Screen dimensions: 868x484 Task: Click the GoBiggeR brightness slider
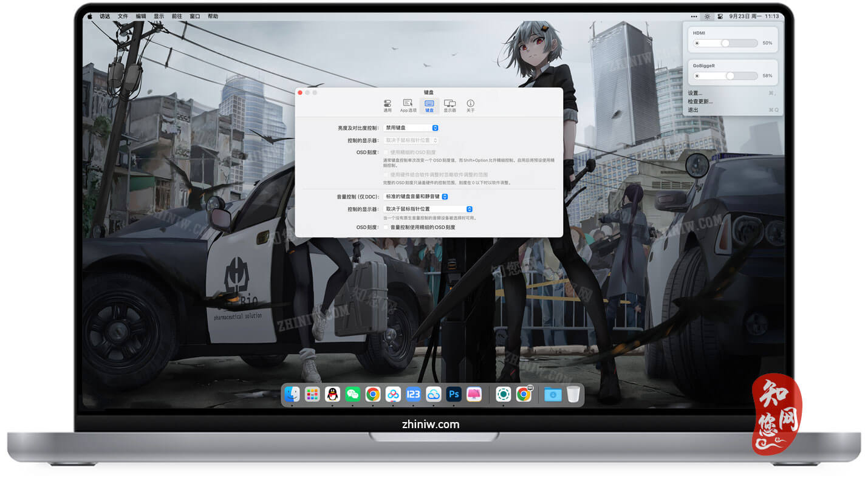725,76
